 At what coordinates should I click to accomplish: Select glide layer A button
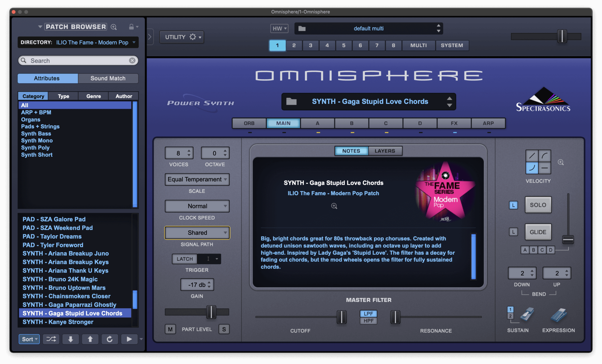[x=525, y=250]
